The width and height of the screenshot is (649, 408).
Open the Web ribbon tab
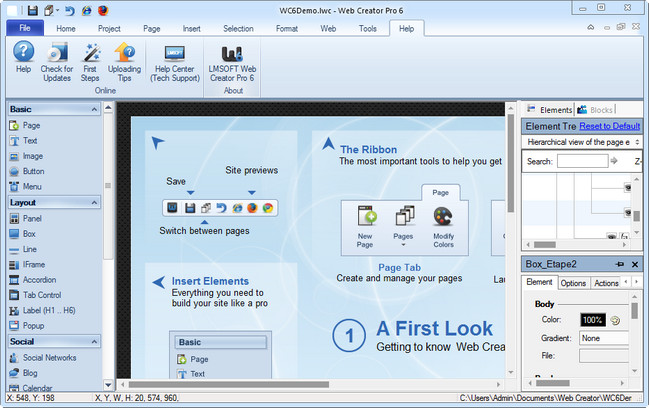pyautogui.click(x=328, y=29)
